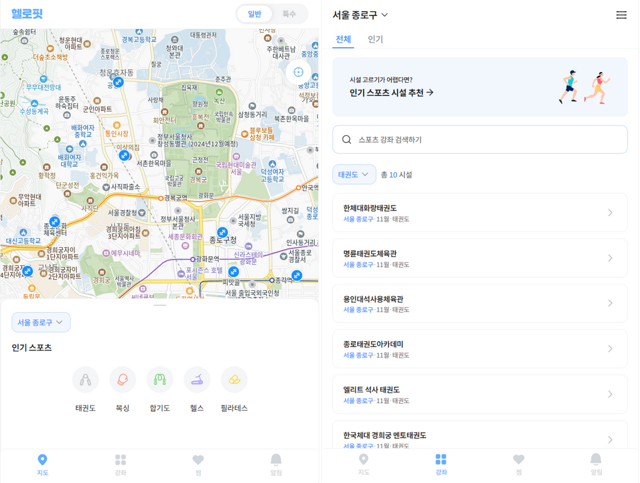
Task: Open the 서울 종로구 dropdown below the map
Action: pyautogui.click(x=41, y=322)
